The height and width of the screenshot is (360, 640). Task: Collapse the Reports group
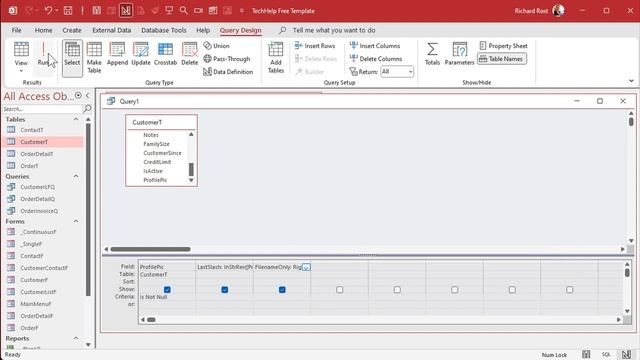(x=76, y=338)
